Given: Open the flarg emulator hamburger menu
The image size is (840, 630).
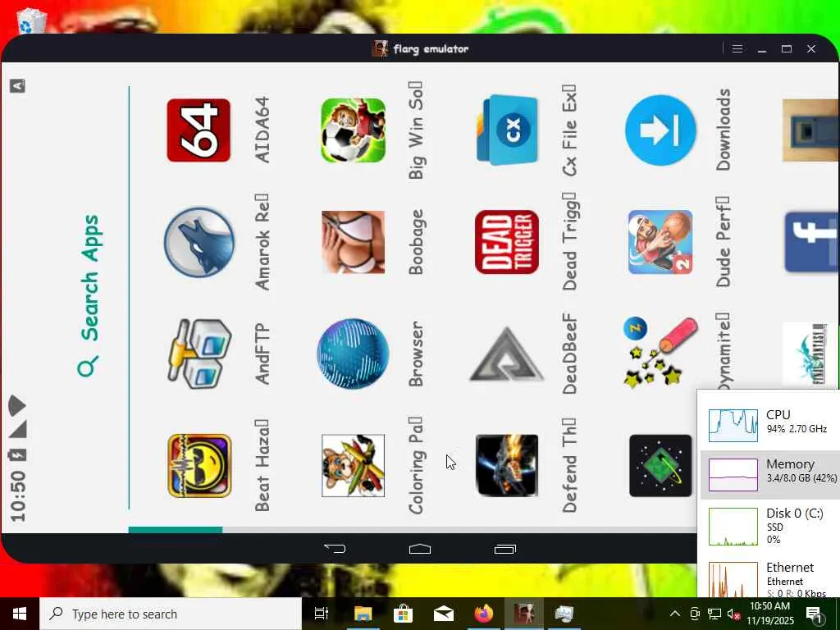Looking at the screenshot, I should pyautogui.click(x=737, y=48).
